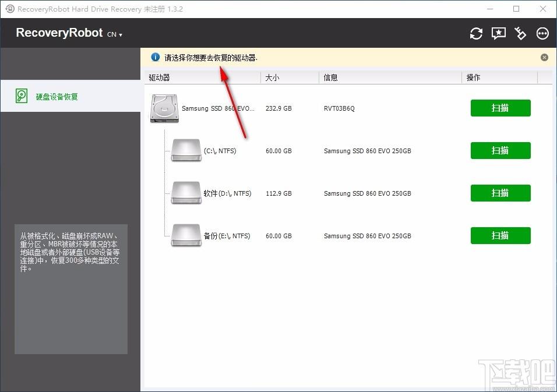Click the RecoveryRobot logo text
557x392 pixels.
(x=59, y=33)
